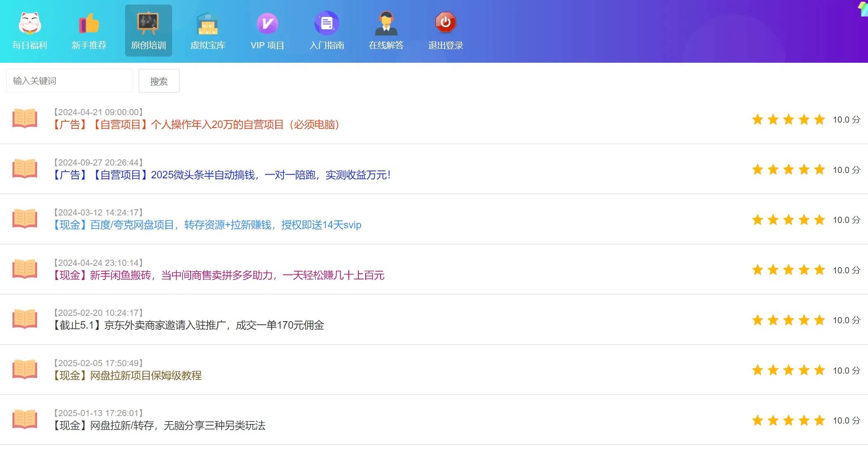Viewport: 868px width, 457px height.
Task: Open 2025微头条半自动搞钱 link
Action: pos(222,175)
